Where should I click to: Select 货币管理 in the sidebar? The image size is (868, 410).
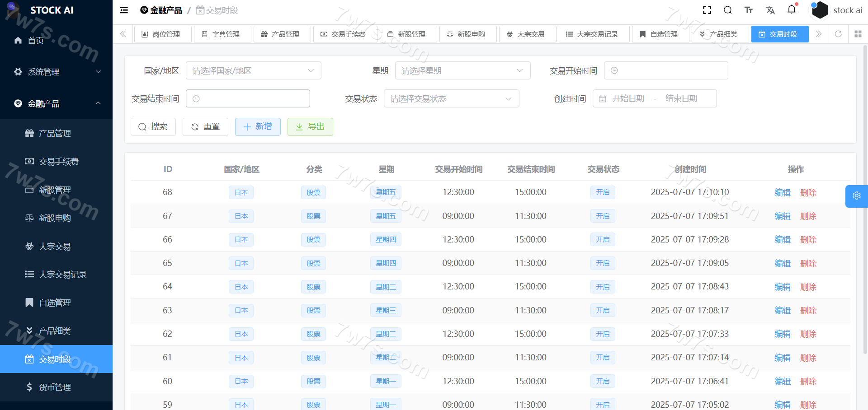click(x=55, y=387)
